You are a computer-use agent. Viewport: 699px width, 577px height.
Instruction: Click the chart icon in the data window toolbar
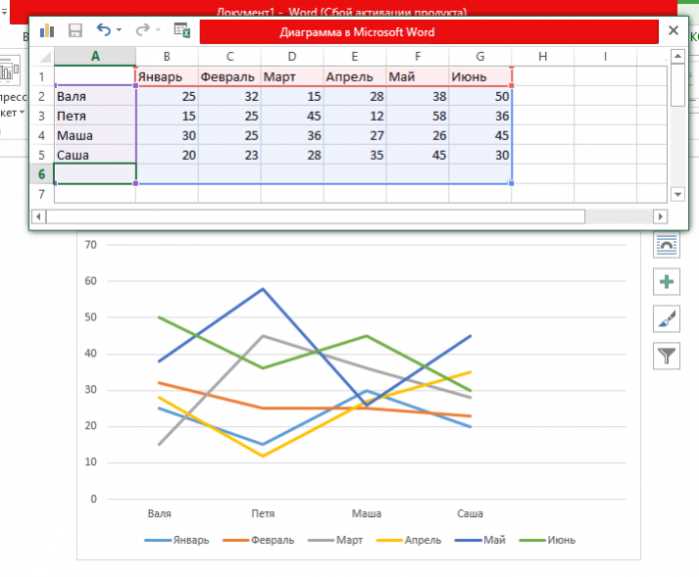[47, 30]
